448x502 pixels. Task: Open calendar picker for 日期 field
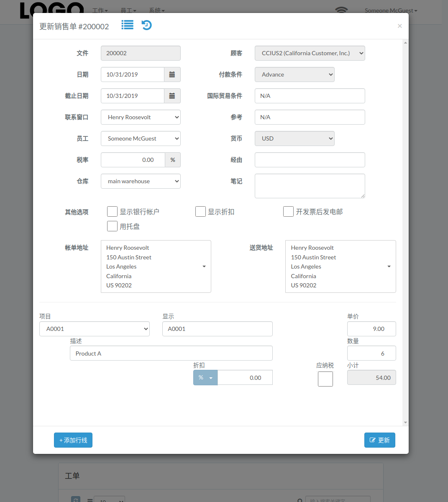tap(172, 74)
